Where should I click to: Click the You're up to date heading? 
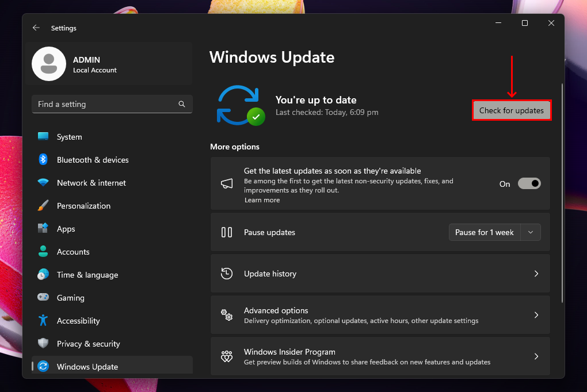click(316, 100)
